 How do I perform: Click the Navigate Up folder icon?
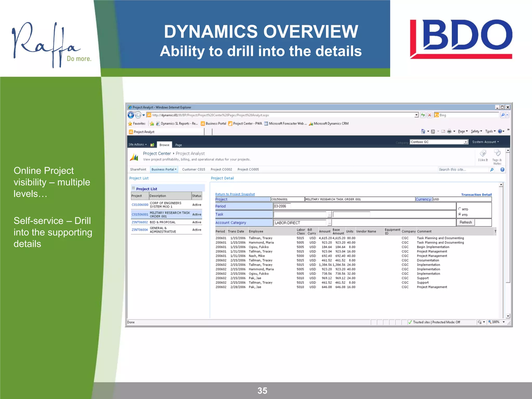tap(152, 145)
